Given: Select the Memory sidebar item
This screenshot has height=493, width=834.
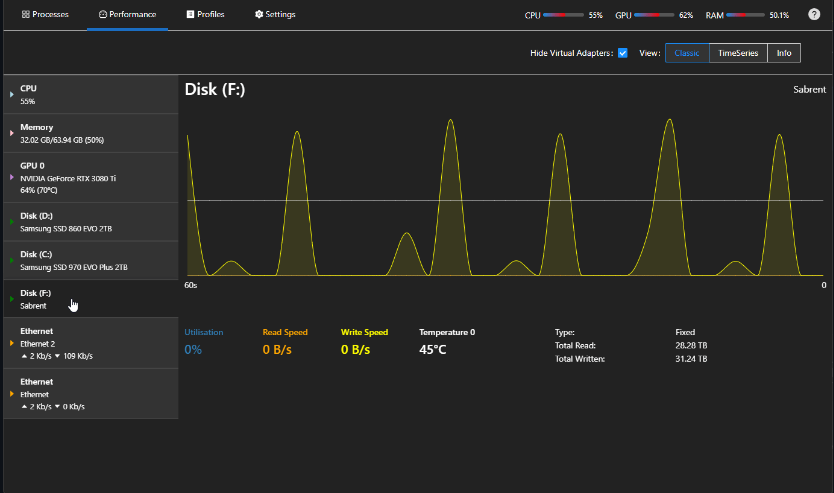Looking at the screenshot, I should (91, 133).
